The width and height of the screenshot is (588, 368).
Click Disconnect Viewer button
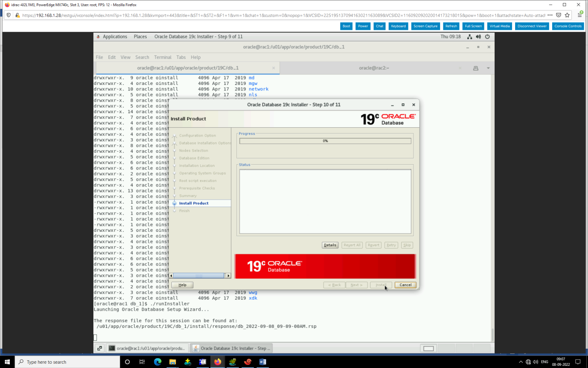click(x=532, y=26)
